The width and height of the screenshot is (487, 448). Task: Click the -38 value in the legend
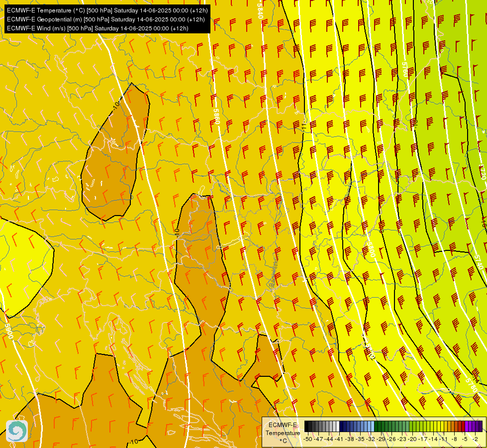click(x=350, y=439)
